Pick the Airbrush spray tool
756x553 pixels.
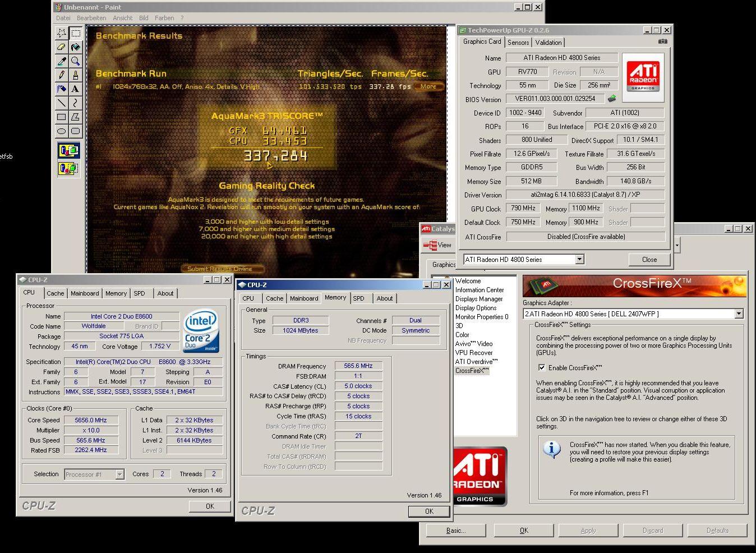[x=62, y=89]
